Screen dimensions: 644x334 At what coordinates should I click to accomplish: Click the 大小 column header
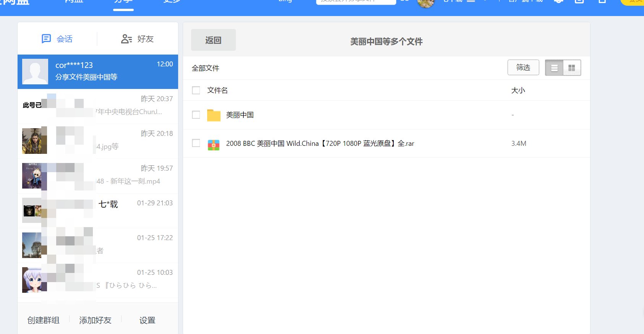point(518,90)
